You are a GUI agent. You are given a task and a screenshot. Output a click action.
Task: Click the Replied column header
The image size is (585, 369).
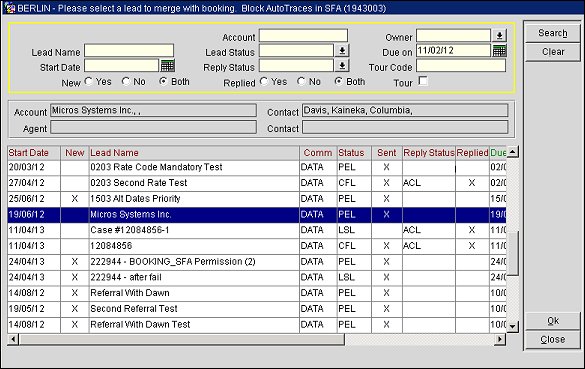472,153
